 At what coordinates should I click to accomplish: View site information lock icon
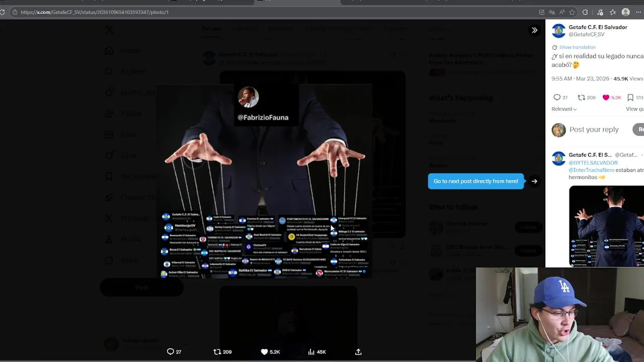15,12
